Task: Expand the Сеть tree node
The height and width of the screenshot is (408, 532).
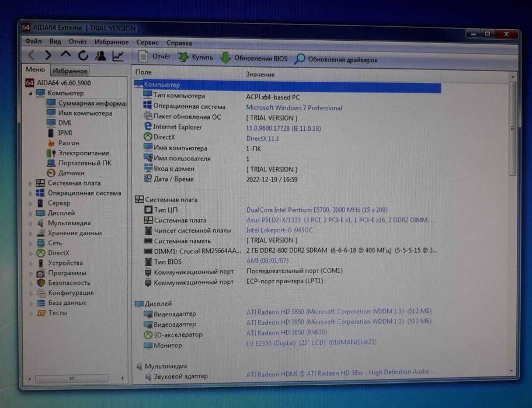Action: coord(30,243)
